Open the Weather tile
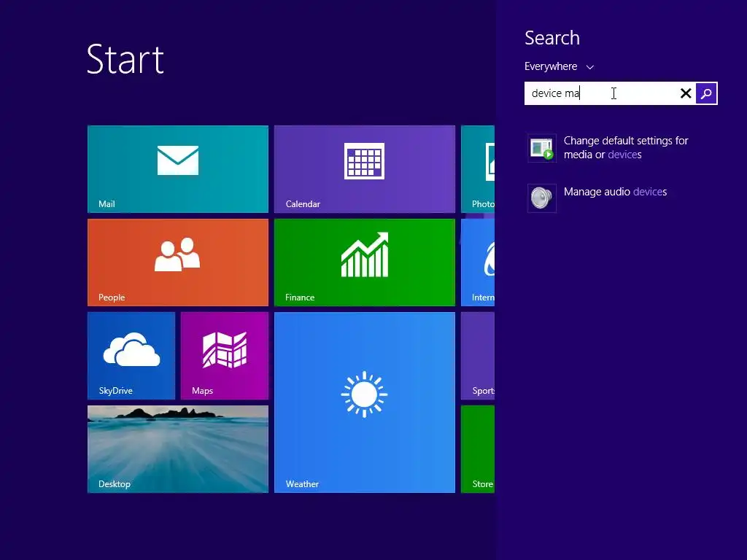This screenshot has width=747, height=560. (365, 402)
